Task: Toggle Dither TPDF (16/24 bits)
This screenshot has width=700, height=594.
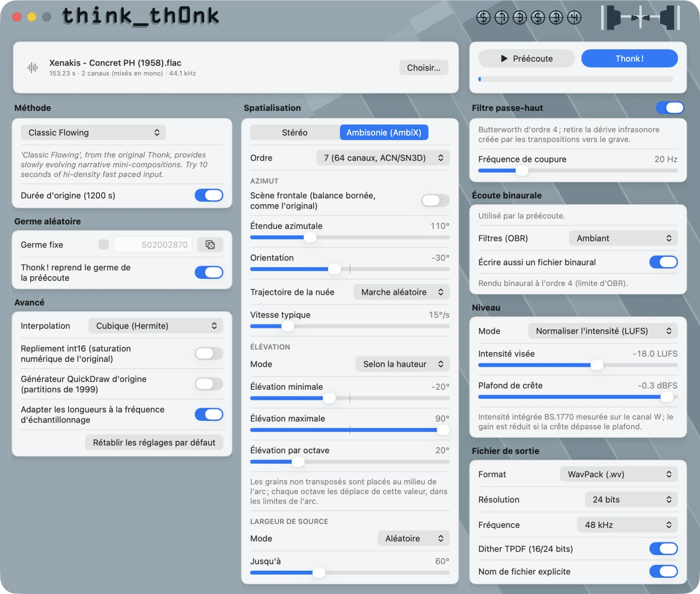Action: pos(664,549)
